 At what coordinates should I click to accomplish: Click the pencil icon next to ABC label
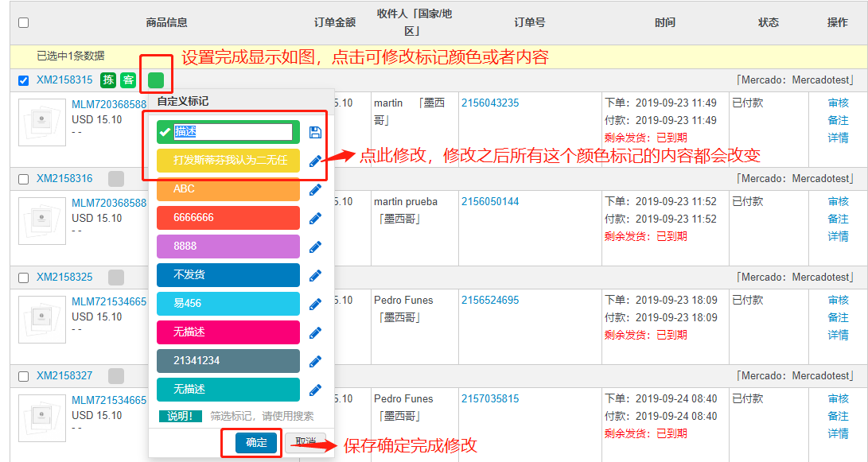[315, 190]
